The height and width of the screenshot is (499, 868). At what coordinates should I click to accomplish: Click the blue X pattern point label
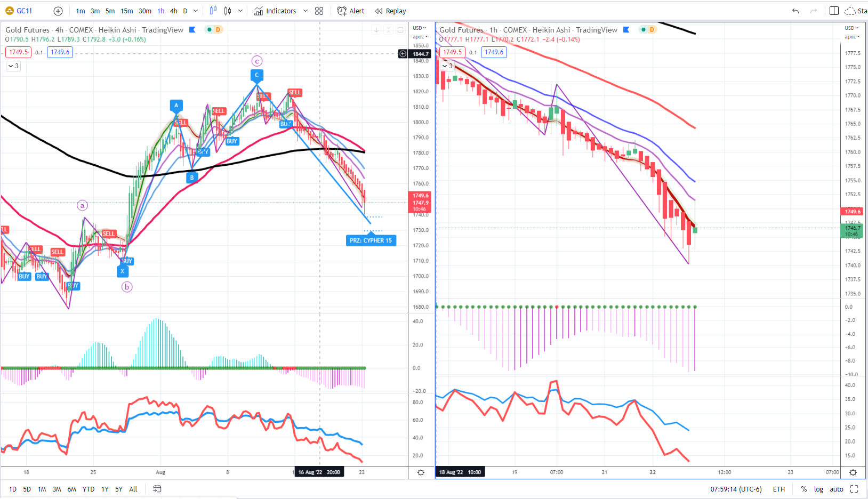click(x=123, y=271)
